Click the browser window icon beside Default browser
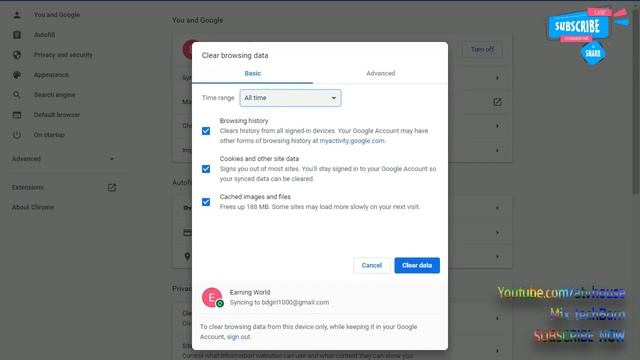 [17, 115]
